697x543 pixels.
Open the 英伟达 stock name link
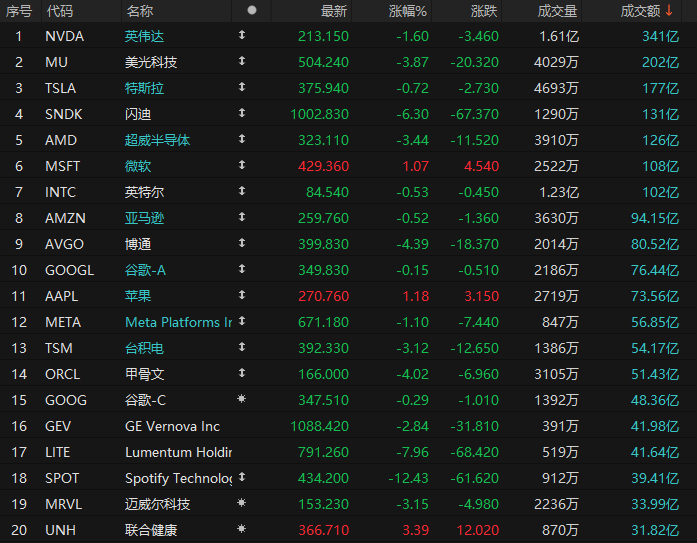(x=144, y=36)
